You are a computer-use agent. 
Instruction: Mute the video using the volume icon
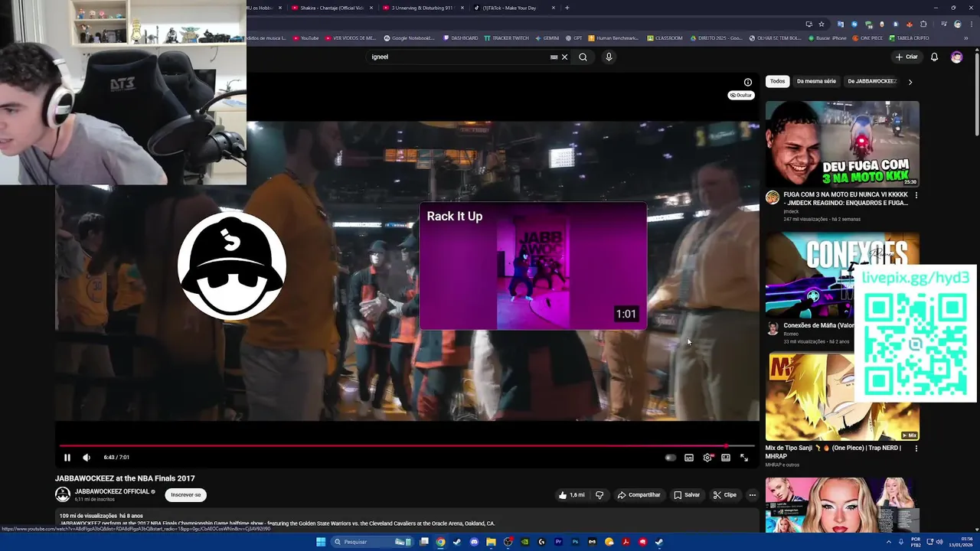(x=87, y=458)
